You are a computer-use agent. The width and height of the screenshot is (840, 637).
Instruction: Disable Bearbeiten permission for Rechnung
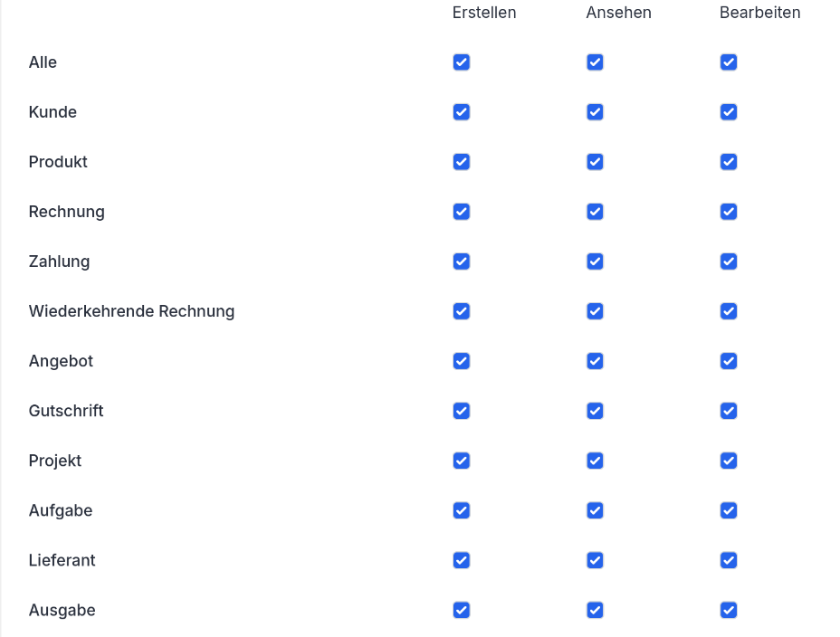[729, 212]
